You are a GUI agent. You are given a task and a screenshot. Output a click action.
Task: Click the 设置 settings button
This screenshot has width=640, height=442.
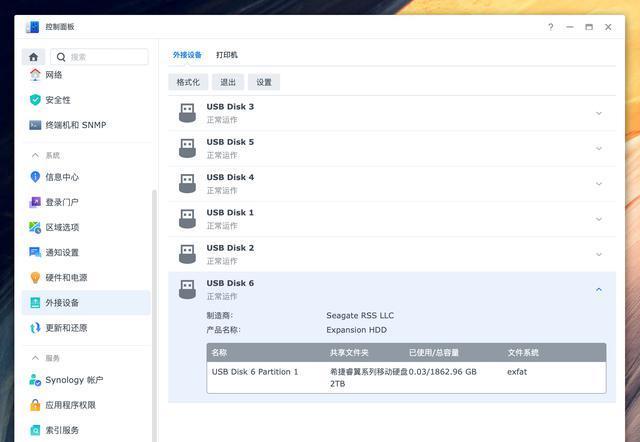[264, 82]
